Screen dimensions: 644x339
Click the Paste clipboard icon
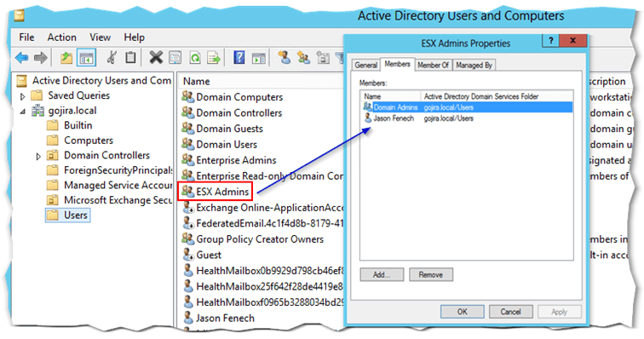tap(130, 58)
